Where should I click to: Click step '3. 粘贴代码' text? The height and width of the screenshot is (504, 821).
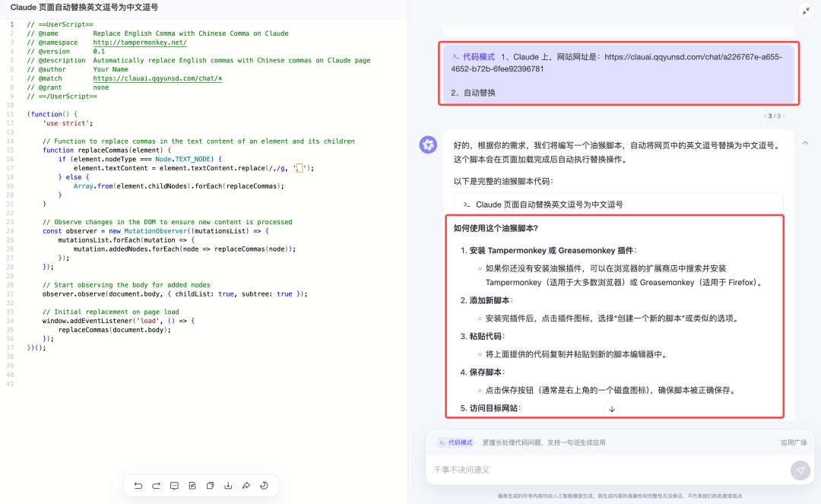[482, 337]
